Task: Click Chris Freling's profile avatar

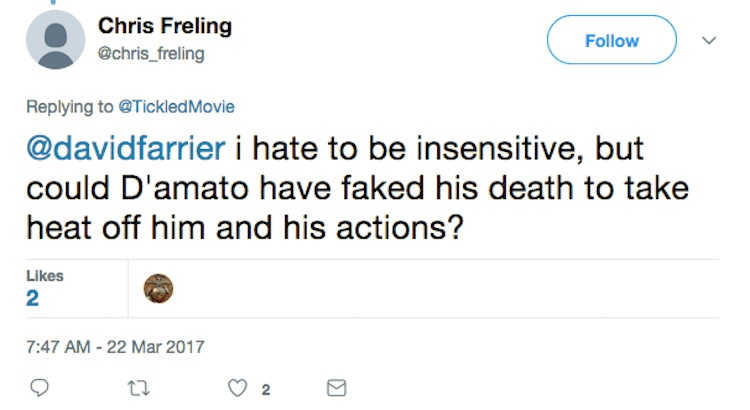Action: [57, 42]
